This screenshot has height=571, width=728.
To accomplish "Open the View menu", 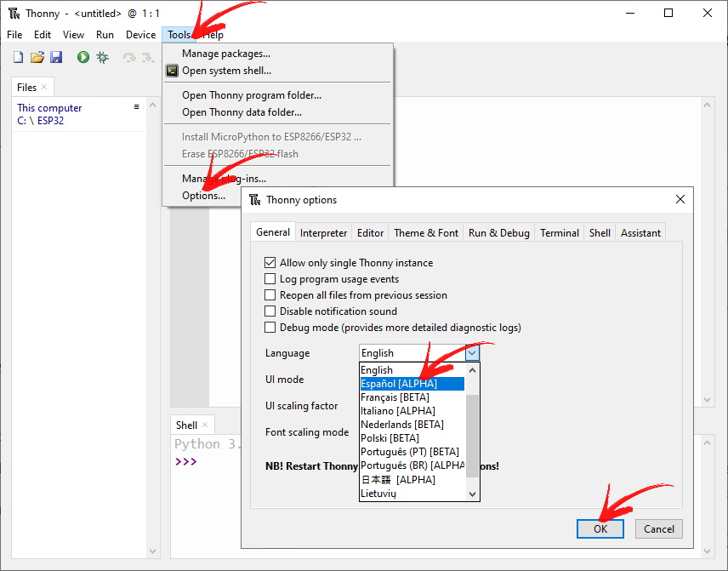I will 73,35.
